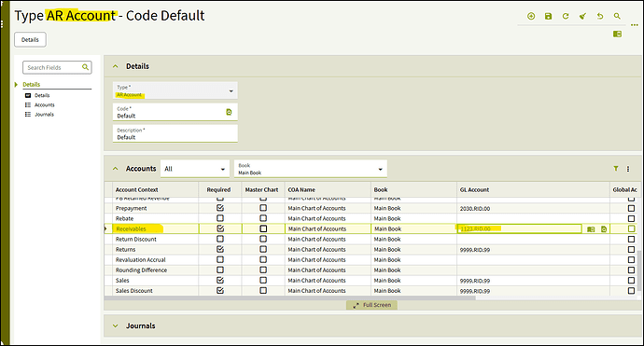This screenshot has width=644, height=346.
Task: Toggle Master Chart checkbox for Rounding Difference
Action: [x=263, y=270]
